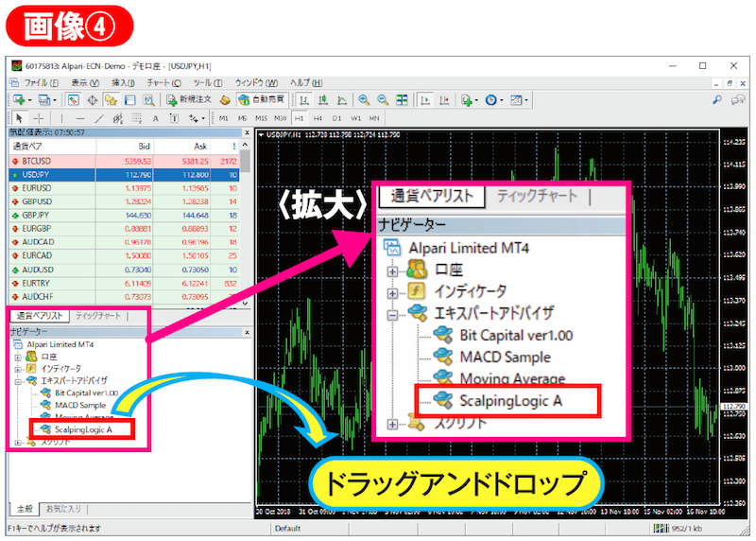This screenshot has width=756, height=541.
Task: Open the Strategy Tester magnifier icon
Action: pyautogui.click(x=148, y=100)
